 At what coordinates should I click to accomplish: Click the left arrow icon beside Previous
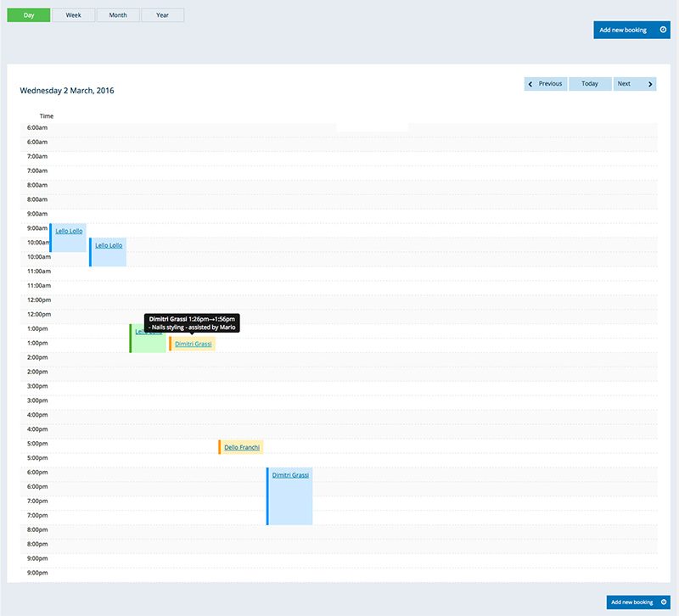coord(531,84)
